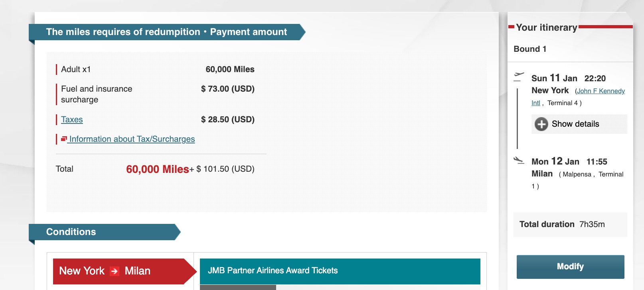
Task: Click the miles redemption Payment amount header
Action: (166, 32)
